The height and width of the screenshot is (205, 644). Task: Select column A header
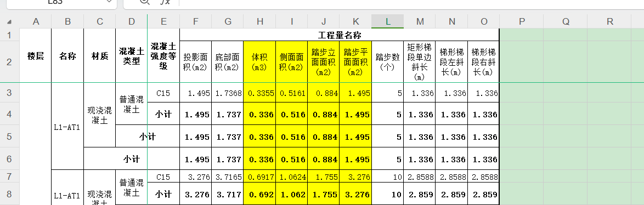(x=36, y=22)
